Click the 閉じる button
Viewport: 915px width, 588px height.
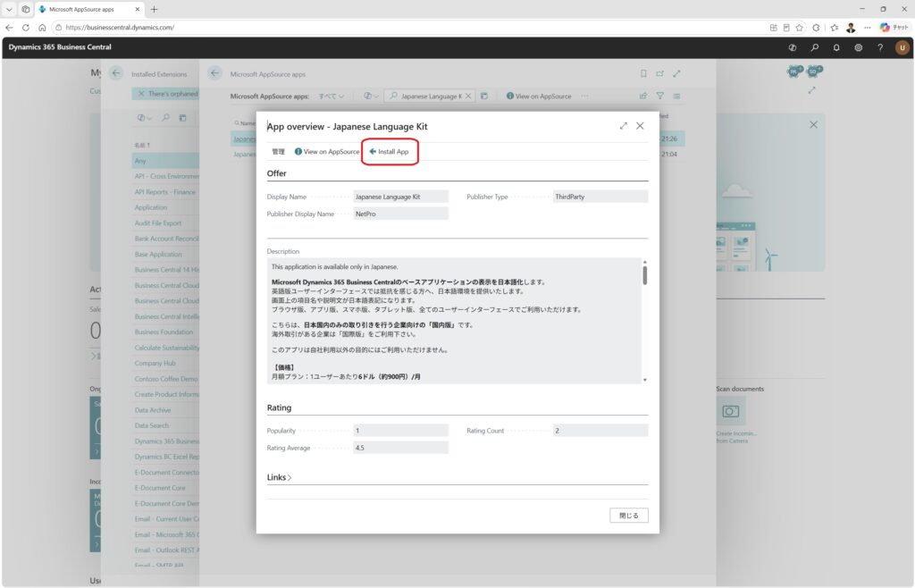point(629,515)
